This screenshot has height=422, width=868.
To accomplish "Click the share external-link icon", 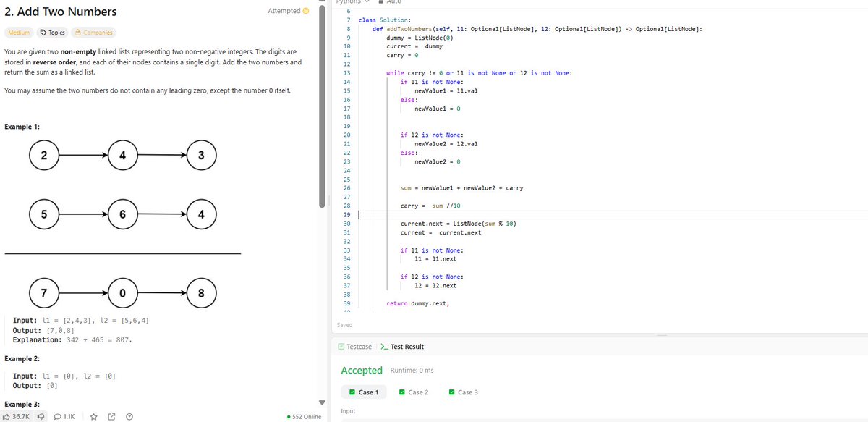I will click(111, 417).
